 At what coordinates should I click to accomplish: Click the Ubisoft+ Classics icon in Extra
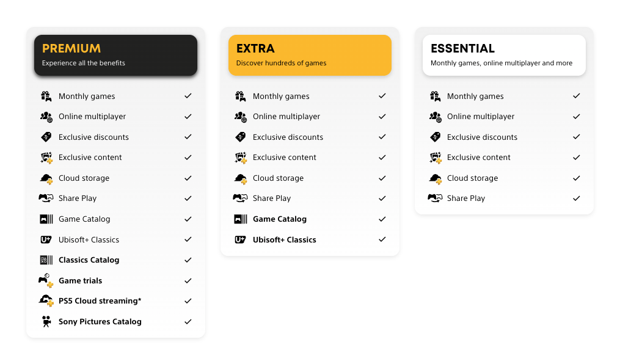[240, 240]
